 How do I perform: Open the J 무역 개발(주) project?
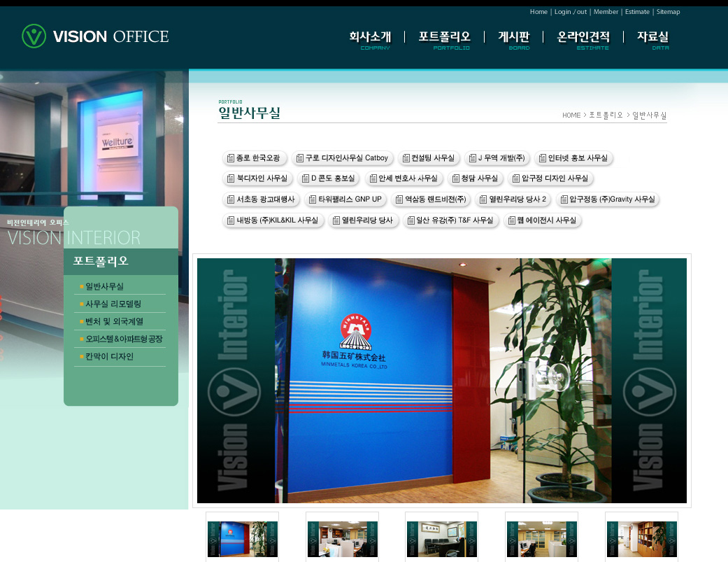tap(497, 158)
